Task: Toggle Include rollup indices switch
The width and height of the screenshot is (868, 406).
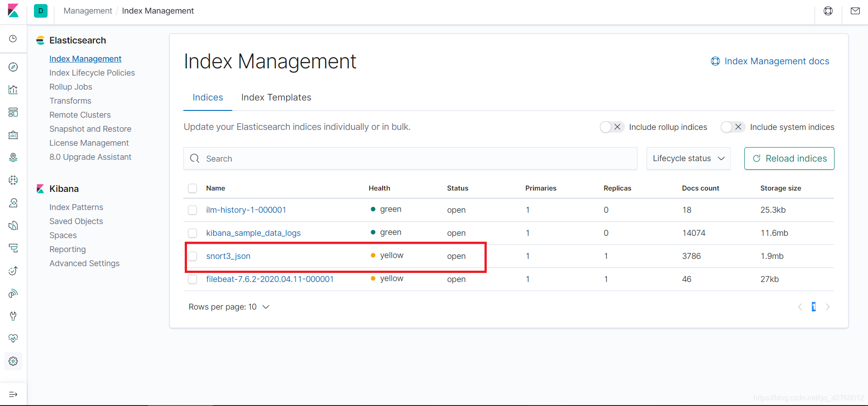Action: 612,127
